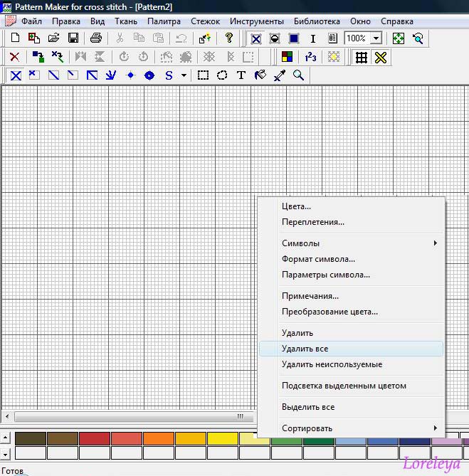Image resolution: width=469 pixels, height=476 pixels.
Task: Select the small quarter cross stitch tool
Action: click(x=34, y=75)
